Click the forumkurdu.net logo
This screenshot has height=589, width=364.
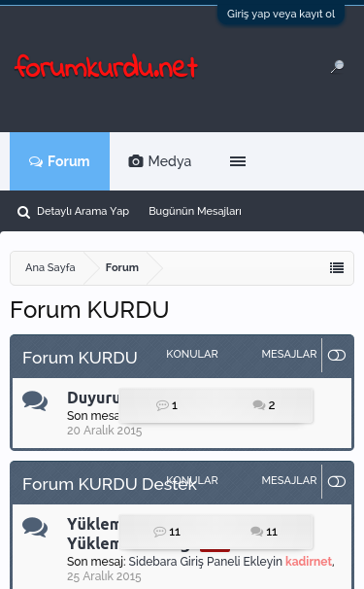[106, 67]
